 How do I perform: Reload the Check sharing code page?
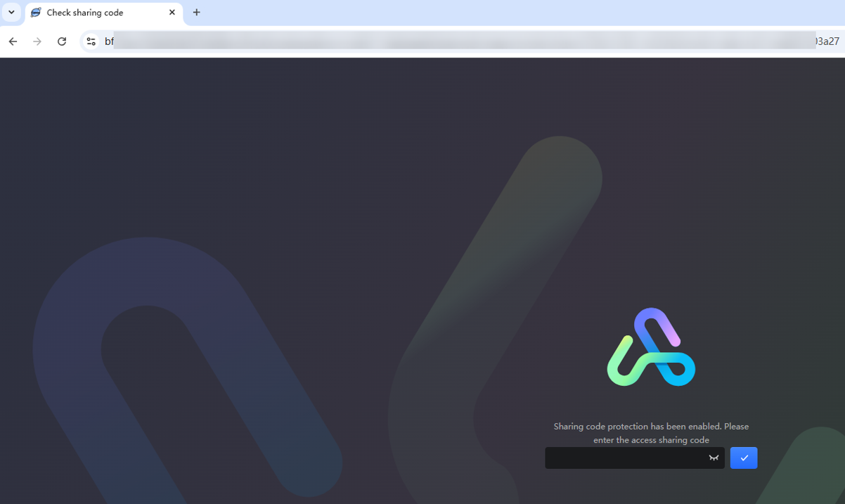62,41
